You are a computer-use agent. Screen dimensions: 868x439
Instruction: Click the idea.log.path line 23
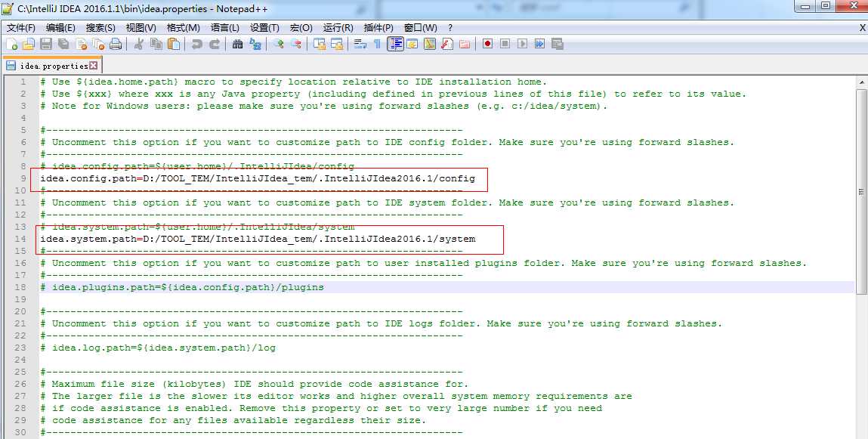[158, 348]
